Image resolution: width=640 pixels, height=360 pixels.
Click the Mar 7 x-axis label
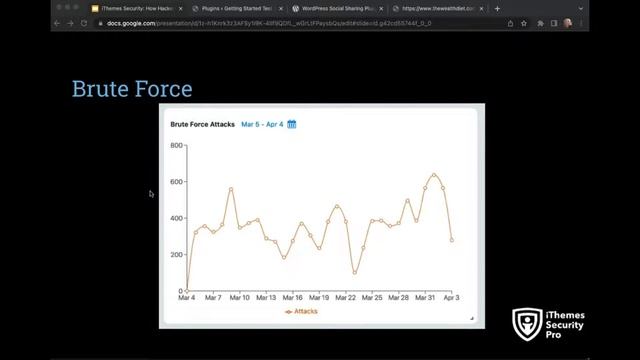click(x=213, y=298)
